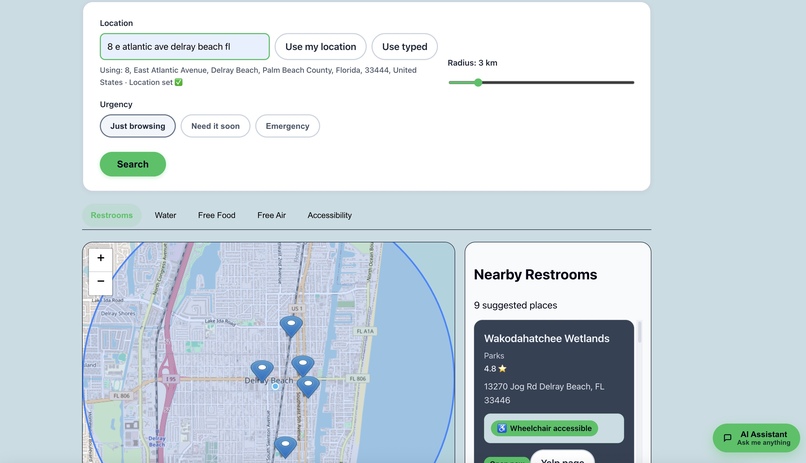Switch to the Accessibility tab

[329, 215]
